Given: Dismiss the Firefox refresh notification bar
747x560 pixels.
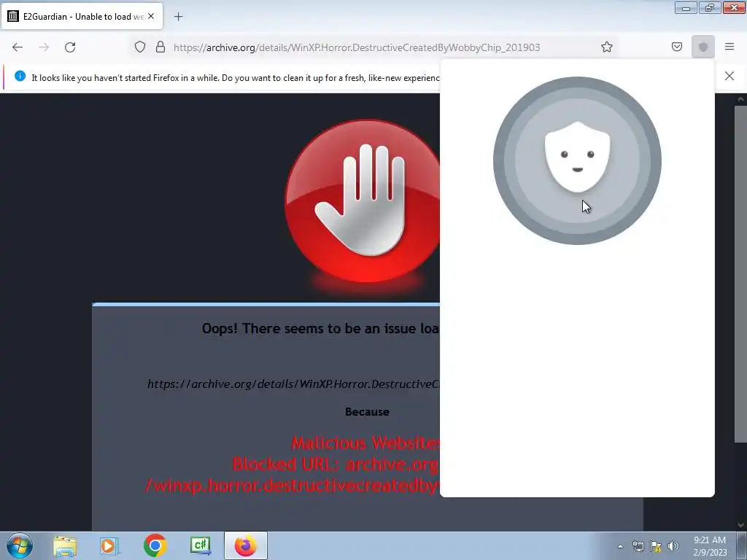Looking at the screenshot, I should pyautogui.click(x=729, y=76).
